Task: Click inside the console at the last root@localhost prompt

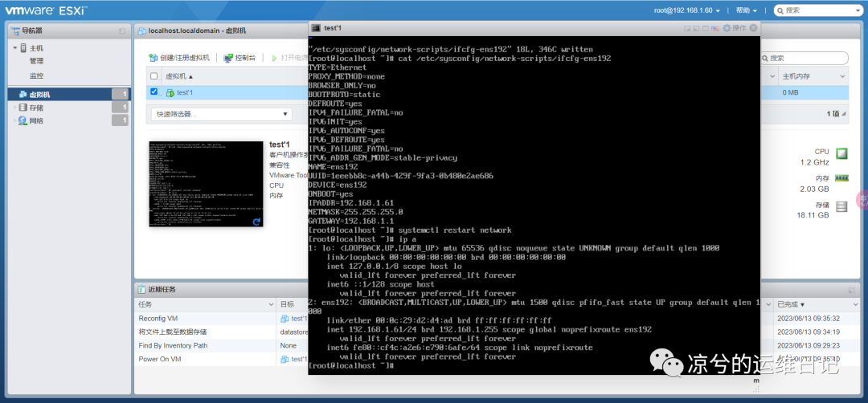Action: point(351,366)
